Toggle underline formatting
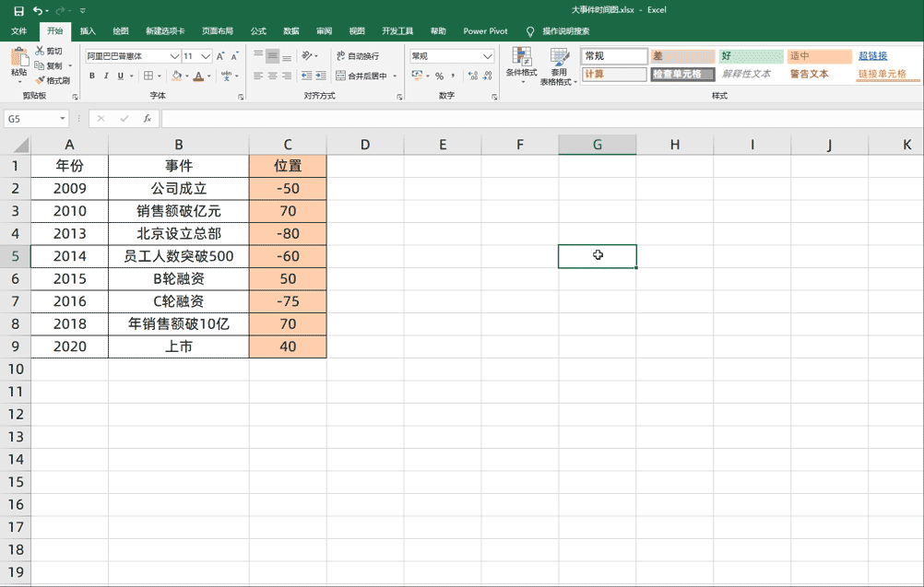Viewport: 924px width, 587px height. click(120, 76)
